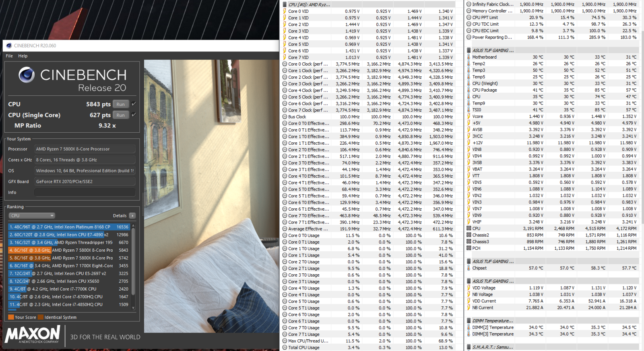Click the Ranking list vertical scrollbar
This screenshot has height=351, width=644.
133,266
